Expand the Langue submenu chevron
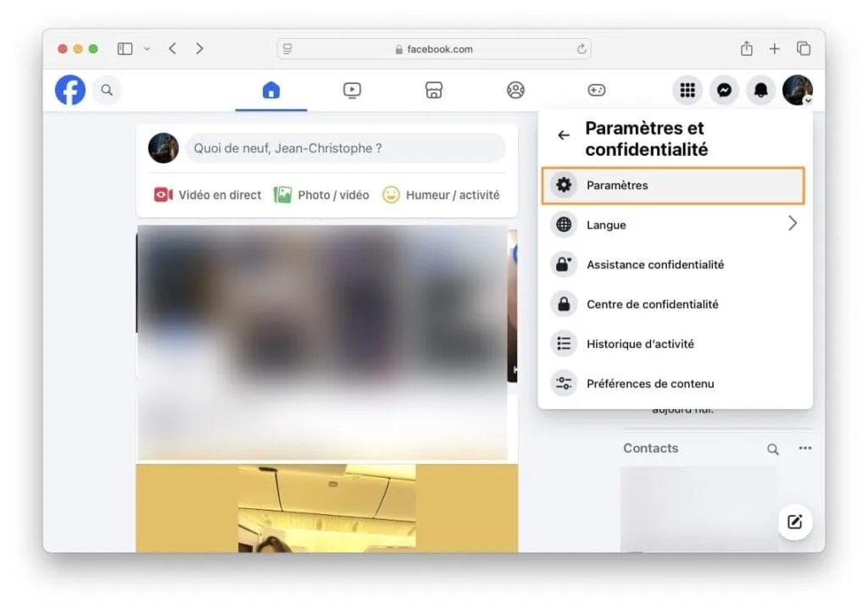This screenshot has height=609, width=868. click(792, 224)
